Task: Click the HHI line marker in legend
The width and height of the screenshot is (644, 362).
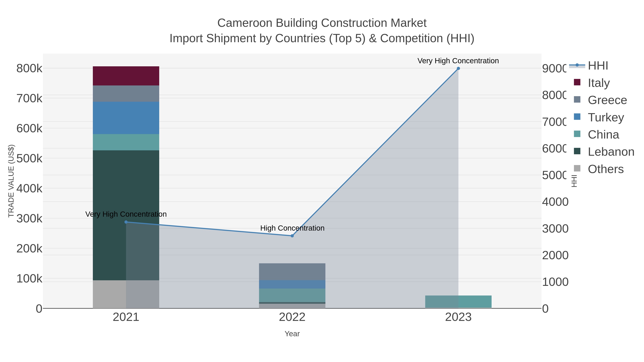Action: tap(577, 65)
